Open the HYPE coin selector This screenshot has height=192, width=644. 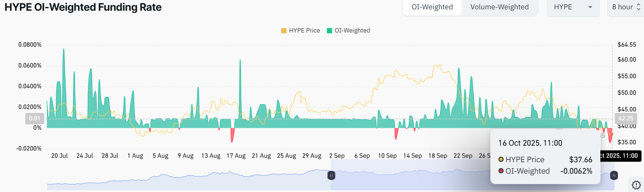[573, 7]
